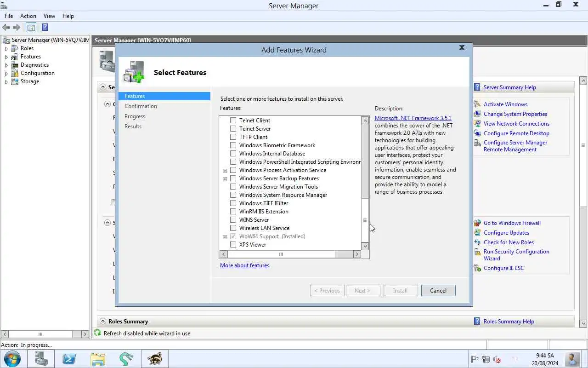Expand the Features tree node arrow
Screen dimensions: 588x368
point(6,57)
